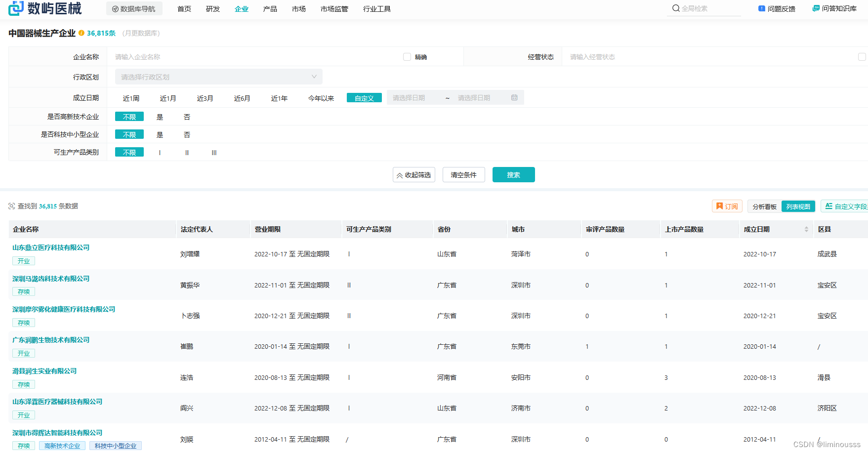Click the 高新技术企业 tag

62,446
